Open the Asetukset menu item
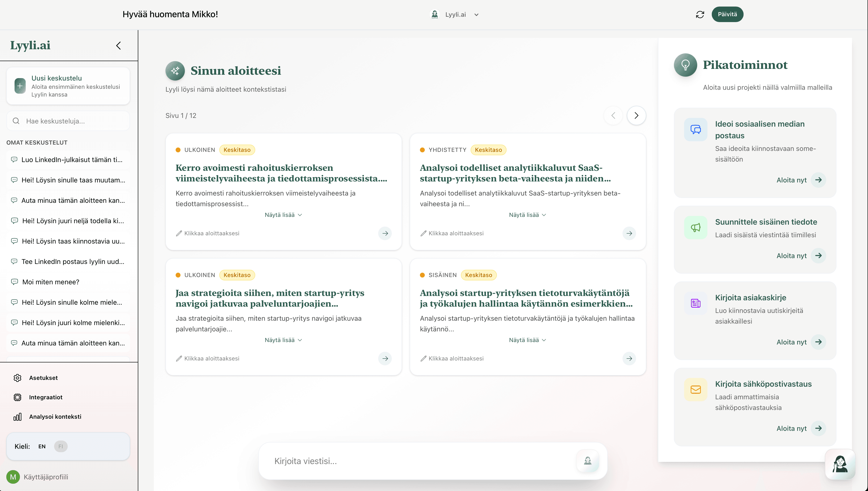 [x=43, y=378]
